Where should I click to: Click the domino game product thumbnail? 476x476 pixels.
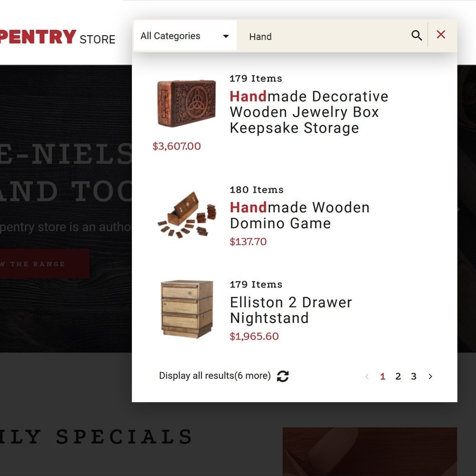tap(187, 215)
